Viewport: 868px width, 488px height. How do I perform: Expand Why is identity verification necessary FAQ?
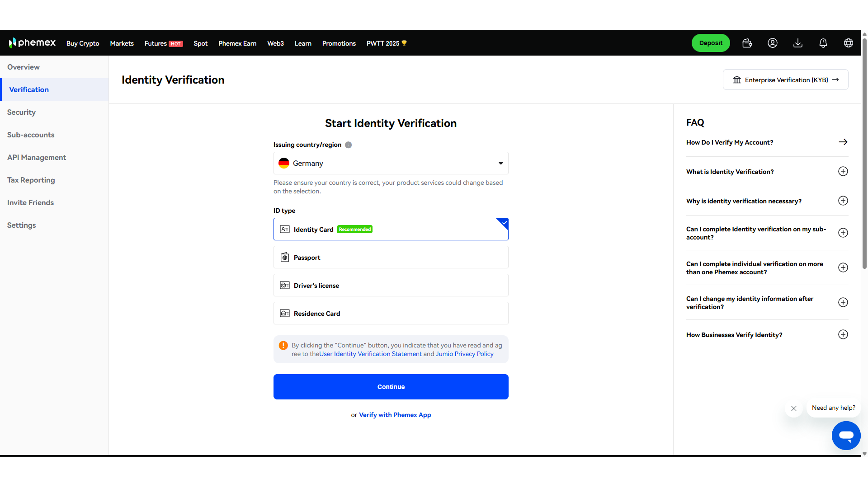click(x=843, y=201)
